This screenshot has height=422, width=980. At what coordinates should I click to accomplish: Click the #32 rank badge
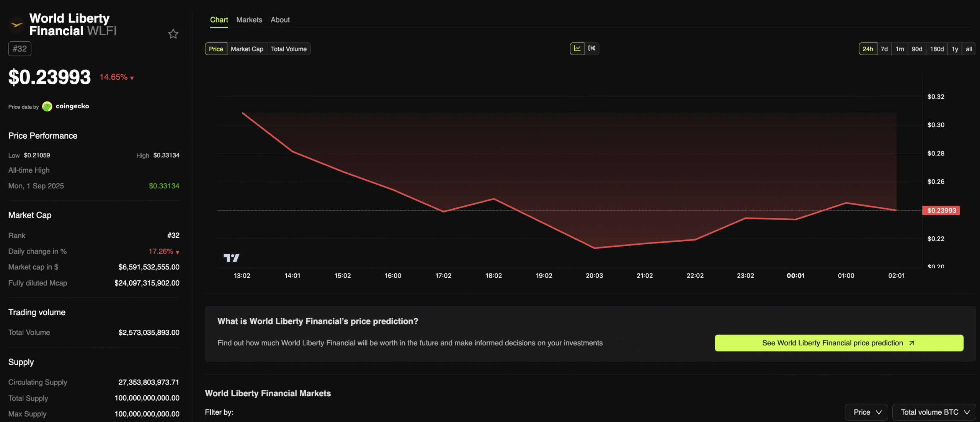tap(20, 49)
